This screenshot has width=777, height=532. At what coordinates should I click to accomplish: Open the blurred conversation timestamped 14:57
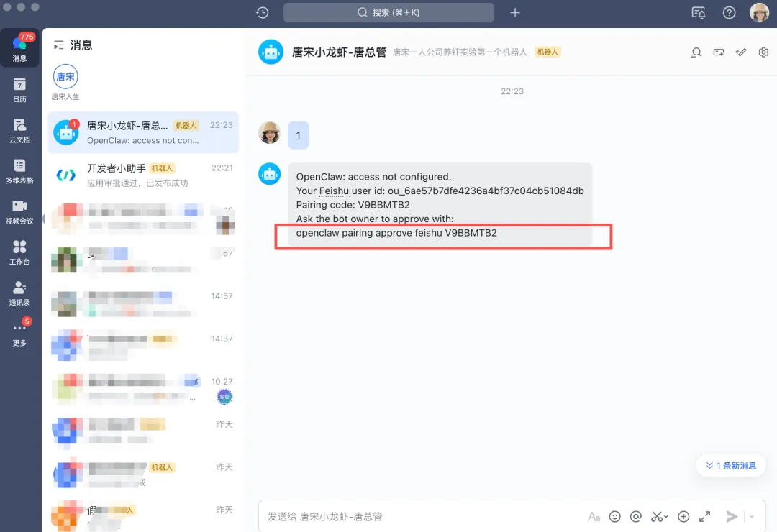coord(143,303)
